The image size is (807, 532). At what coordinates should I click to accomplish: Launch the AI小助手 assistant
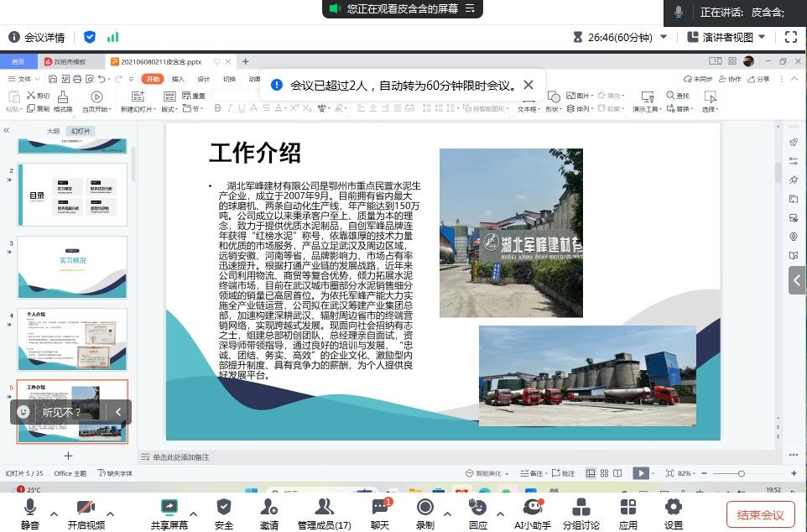(x=533, y=514)
